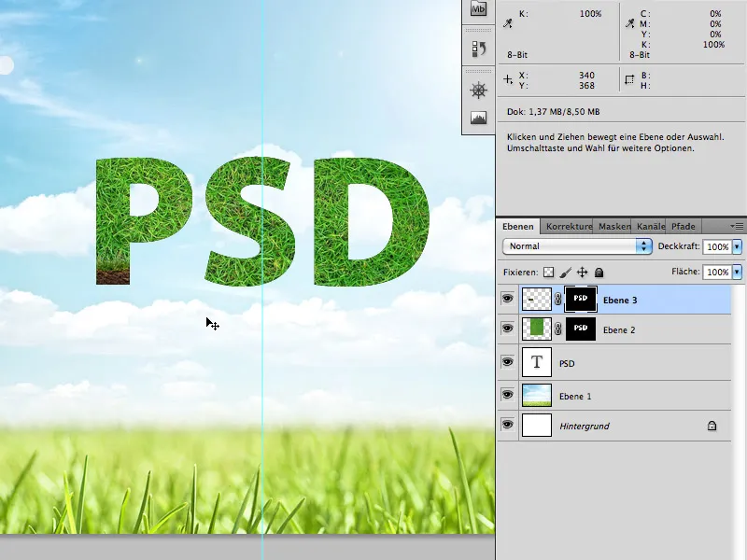Open the Navigator ship-wheel panel icon
The width and height of the screenshot is (747, 560).
(478, 91)
